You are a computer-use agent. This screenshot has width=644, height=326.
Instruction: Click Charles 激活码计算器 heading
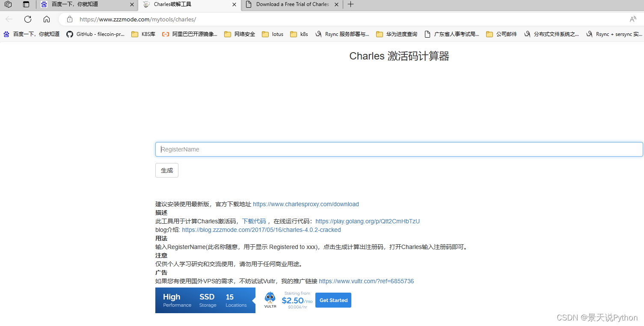click(399, 56)
